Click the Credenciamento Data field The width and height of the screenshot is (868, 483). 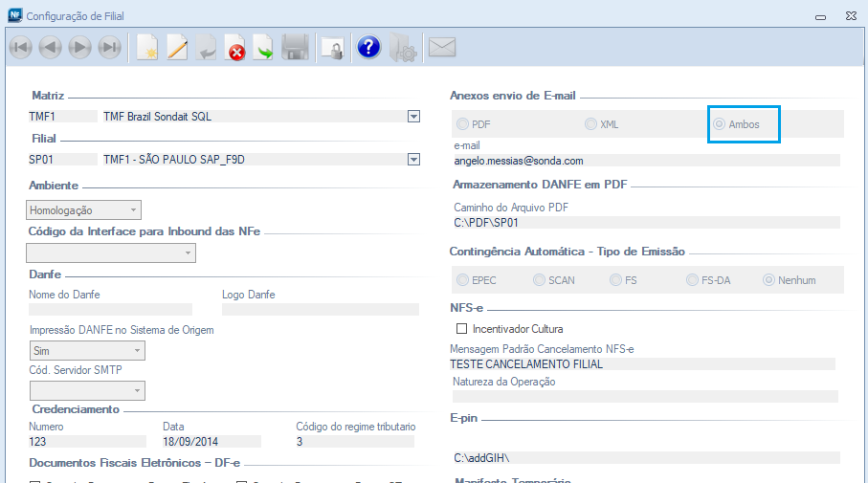211,442
